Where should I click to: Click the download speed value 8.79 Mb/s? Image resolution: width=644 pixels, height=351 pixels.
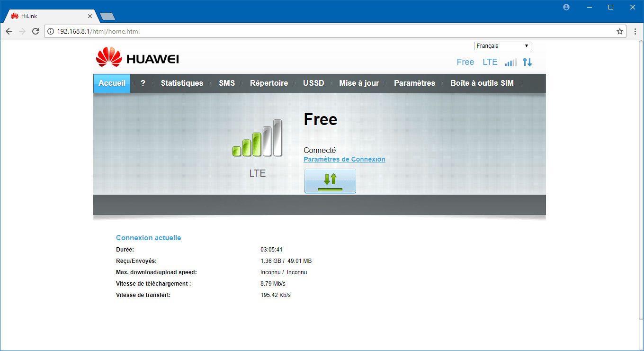[273, 284]
